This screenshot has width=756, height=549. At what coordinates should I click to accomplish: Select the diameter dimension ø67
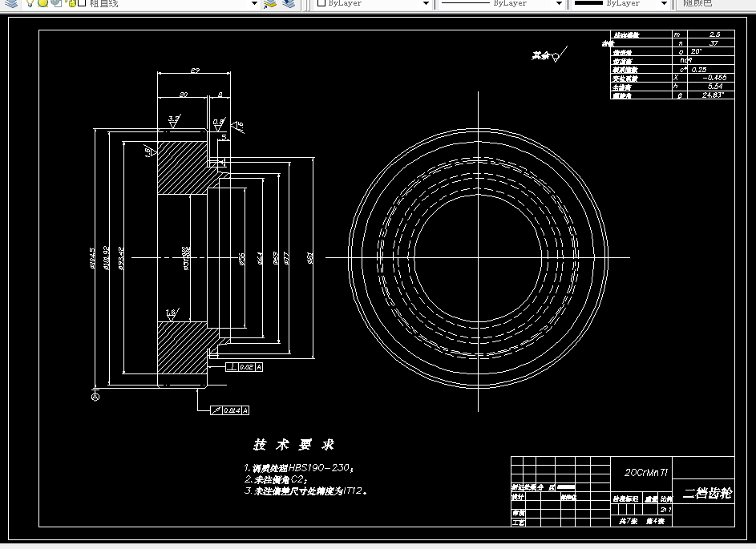(276, 258)
